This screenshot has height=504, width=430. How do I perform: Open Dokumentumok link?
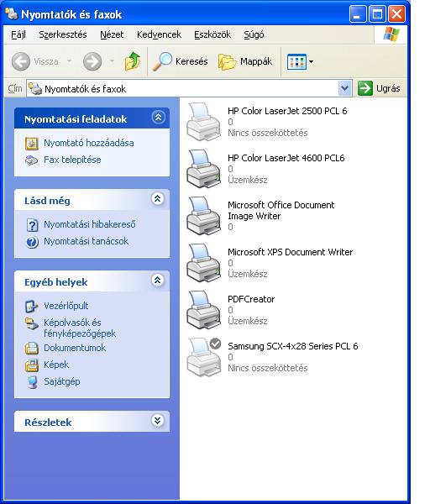pyautogui.click(x=75, y=348)
